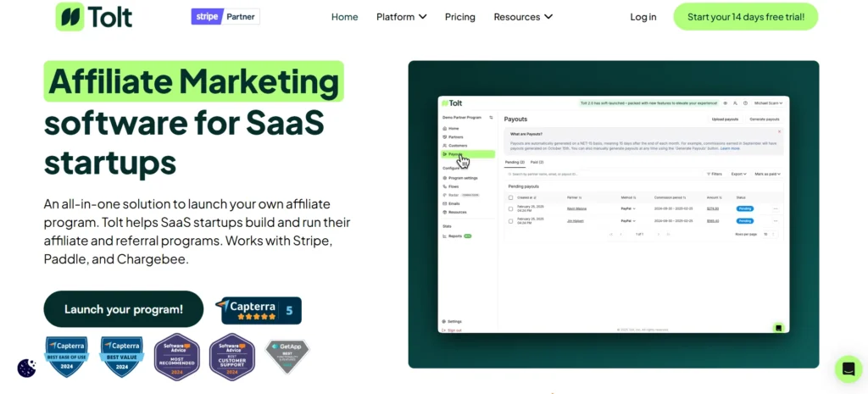Click the eye icon in dashboard header

[726, 103]
